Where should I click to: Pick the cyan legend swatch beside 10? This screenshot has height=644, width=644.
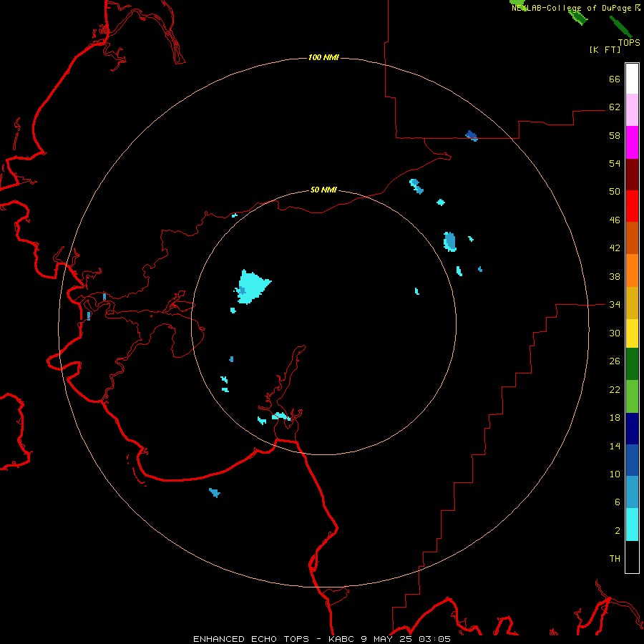tap(632, 525)
